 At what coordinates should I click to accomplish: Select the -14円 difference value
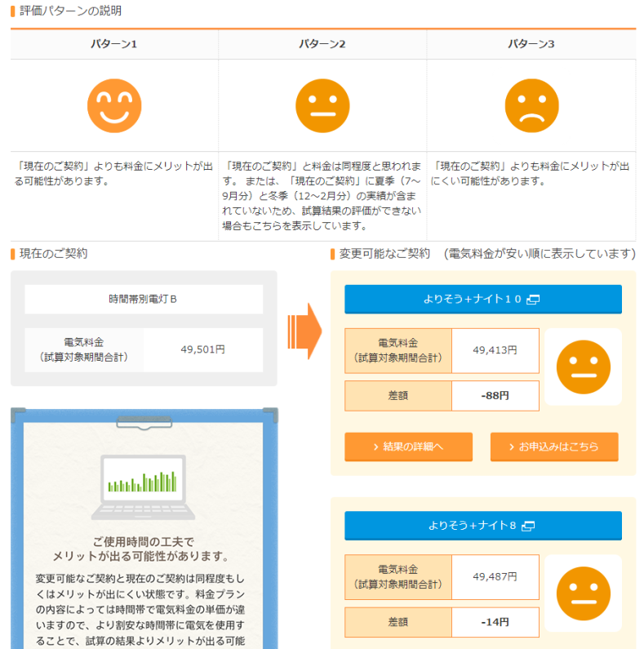click(495, 622)
